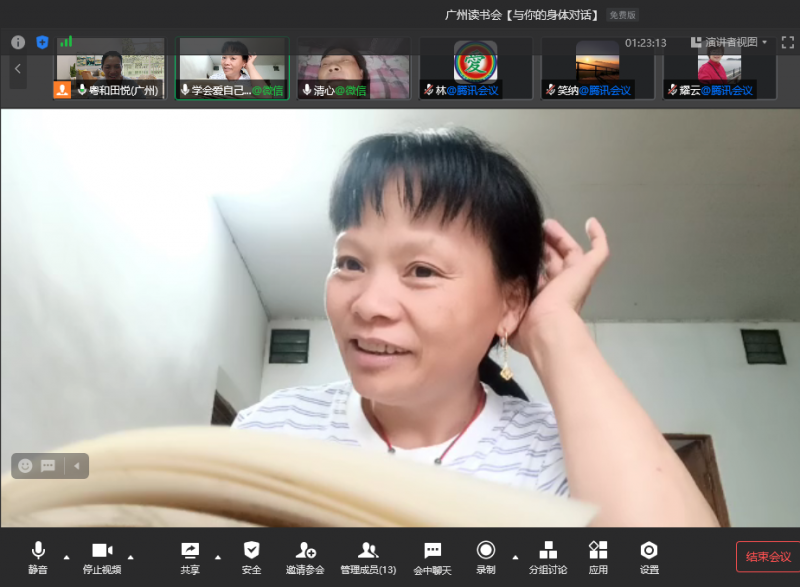Check the green network signal indicator
This screenshot has height=587, width=800.
(x=66, y=42)
